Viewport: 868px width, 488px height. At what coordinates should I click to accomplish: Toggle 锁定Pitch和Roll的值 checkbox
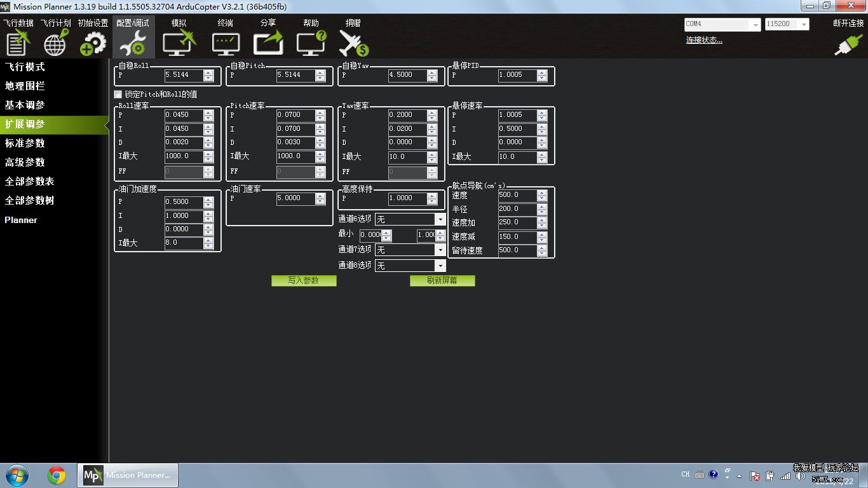(x=118, y=94)
